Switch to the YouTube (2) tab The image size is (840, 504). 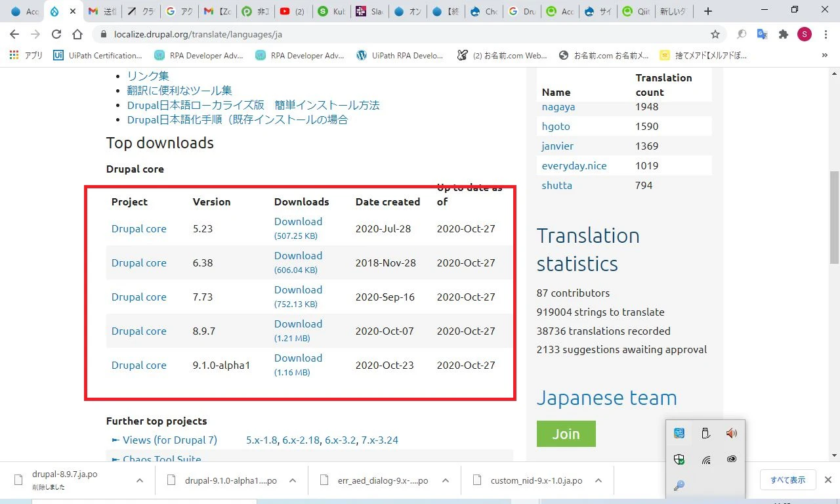tap(292, 11)
